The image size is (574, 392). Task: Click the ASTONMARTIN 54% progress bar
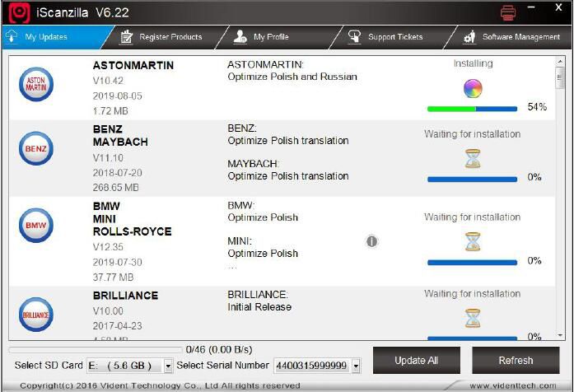tap(472, 109)
